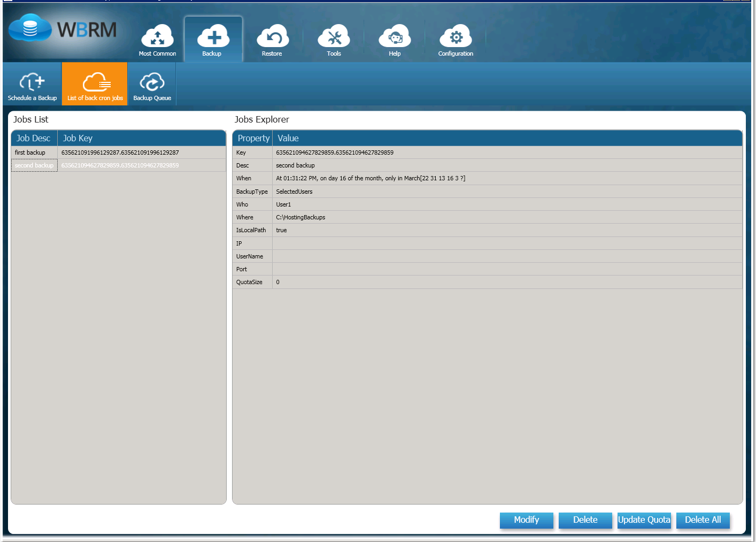Click job key 635621094627829859 in Jobs List
Viewport: 756px width, 542px height.
point(120,165)
